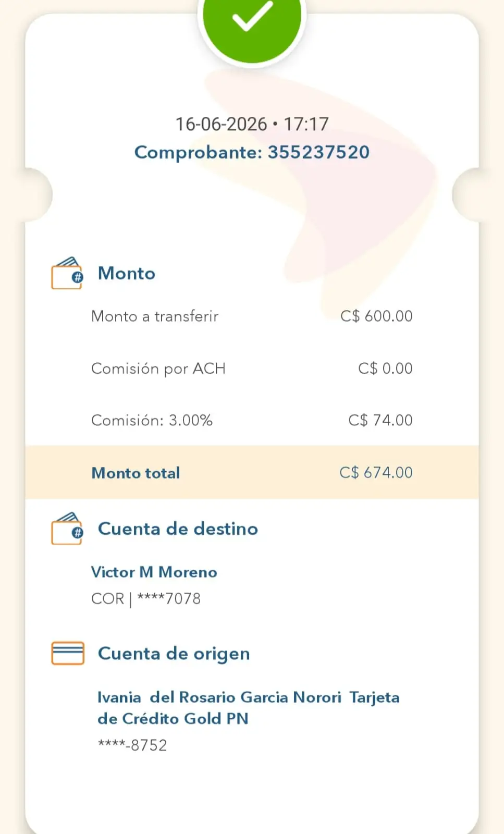Select origin card number ****-8752

click(x=132, y=745)
